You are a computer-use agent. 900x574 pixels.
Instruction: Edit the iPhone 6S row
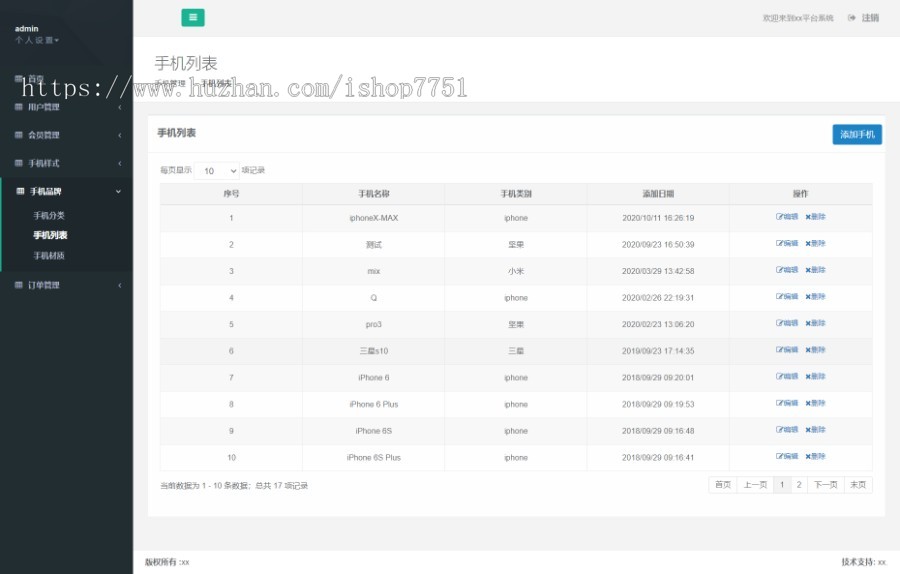tap(787, 429)
